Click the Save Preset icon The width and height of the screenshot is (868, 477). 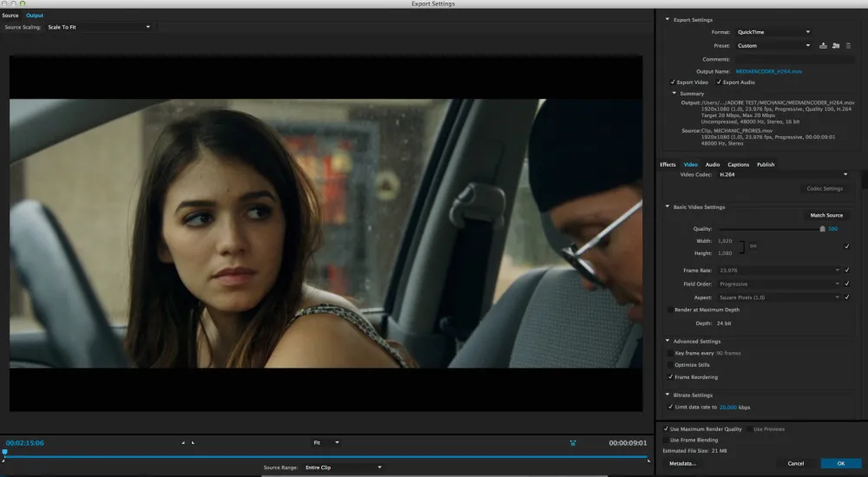pyautogui.click(x=823, y=45)
